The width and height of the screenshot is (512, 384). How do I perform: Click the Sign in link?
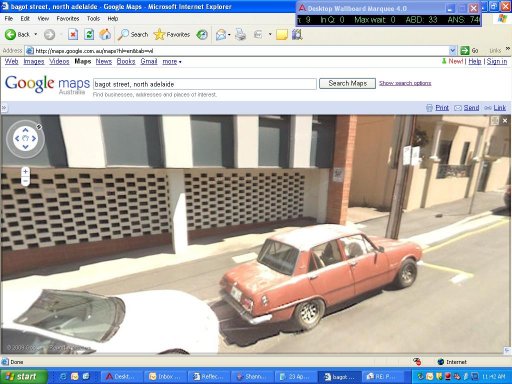click(x=497, y=61)
